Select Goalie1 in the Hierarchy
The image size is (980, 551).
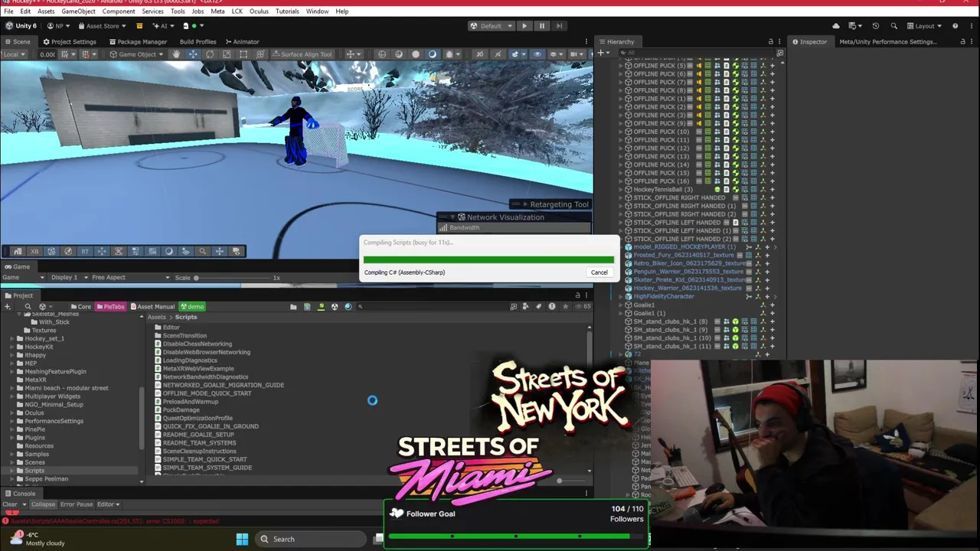pyautogui.click(x=644, y=305)
